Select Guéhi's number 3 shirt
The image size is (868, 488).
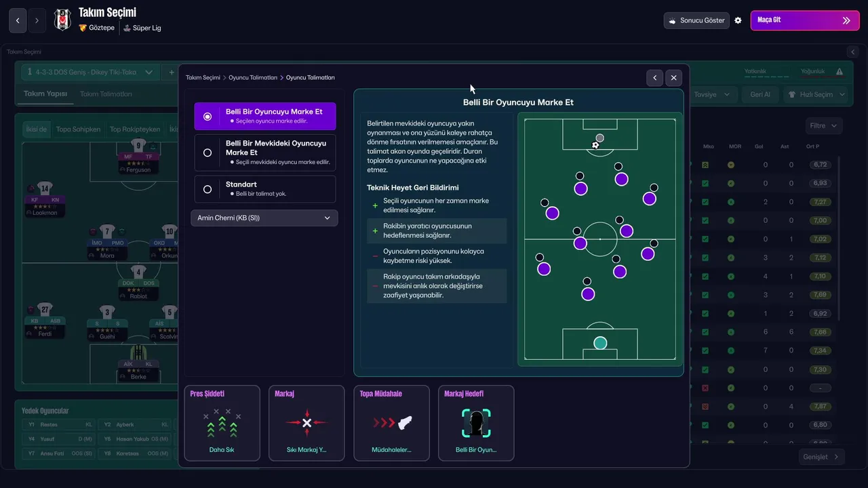coord(107,312)
